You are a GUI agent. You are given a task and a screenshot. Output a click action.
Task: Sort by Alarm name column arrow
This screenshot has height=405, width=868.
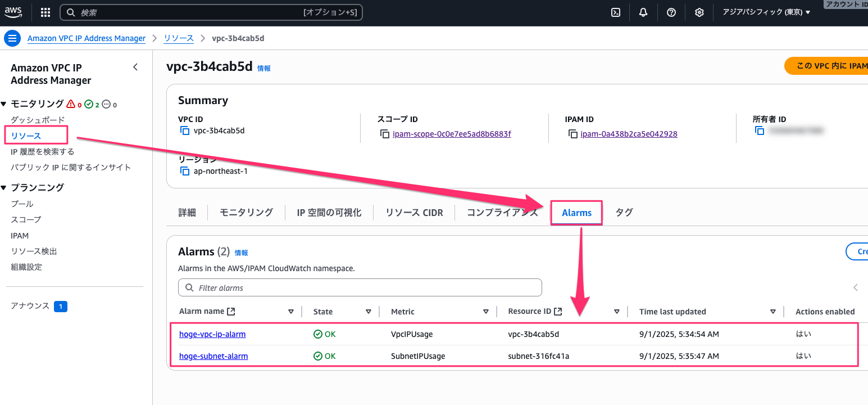coord(291,312)
